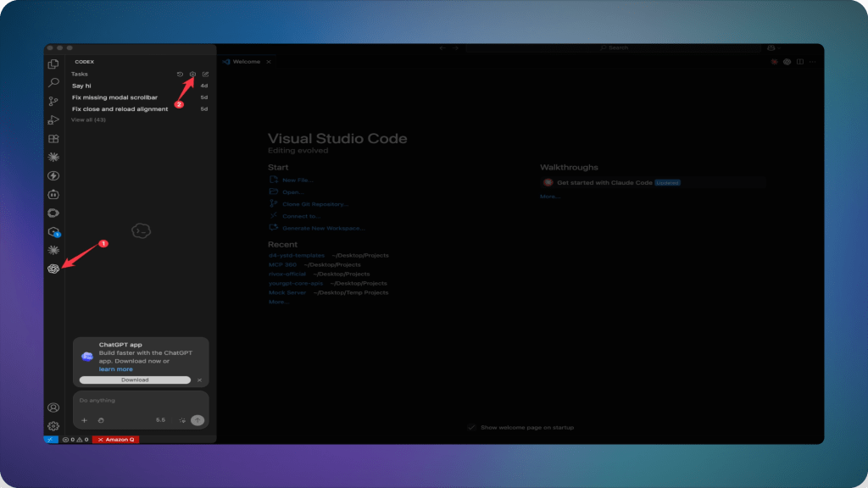Open editor More Actions ellipsis menu
Screen dimensions: 868x488
(x=813, y=62)
